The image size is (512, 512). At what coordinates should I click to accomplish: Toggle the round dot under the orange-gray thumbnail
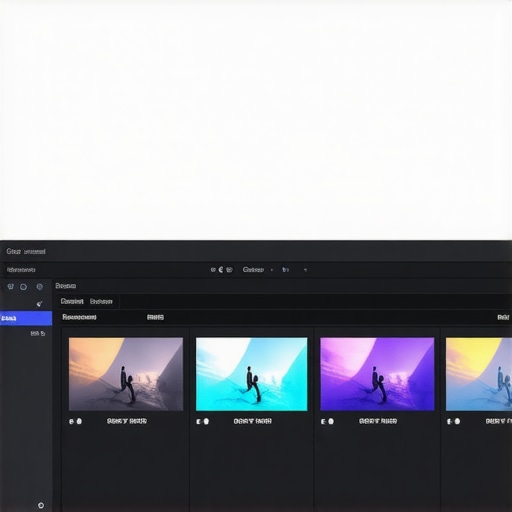coord(79,421)
